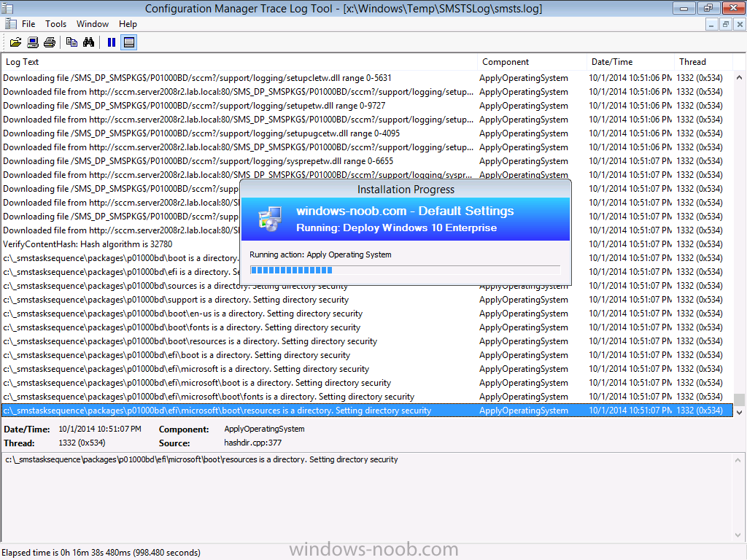Select the setupcletw.dll range 0-5631 download line

click(x=367, y=77)
